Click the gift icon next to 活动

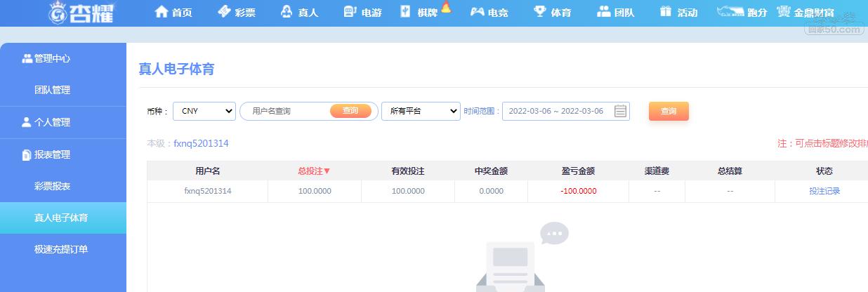pyautogui.click(x=666, y=11)
